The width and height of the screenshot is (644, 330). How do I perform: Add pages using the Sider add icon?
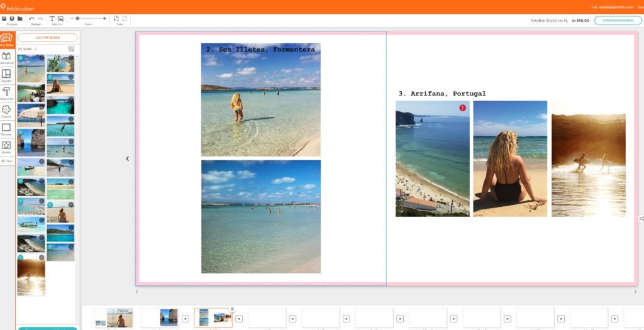116,18
